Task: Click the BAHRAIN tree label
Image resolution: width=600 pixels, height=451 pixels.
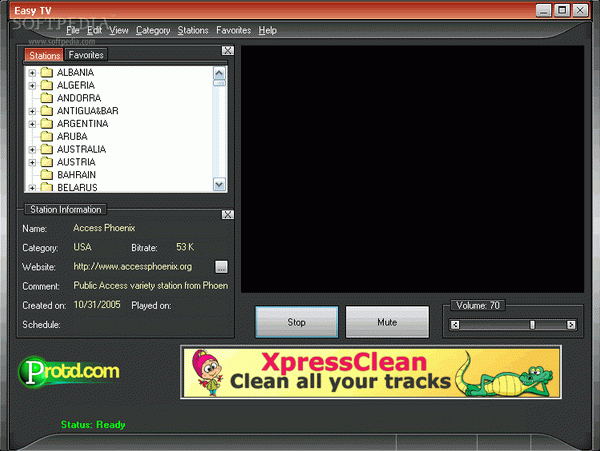Action: click(77, 175)
